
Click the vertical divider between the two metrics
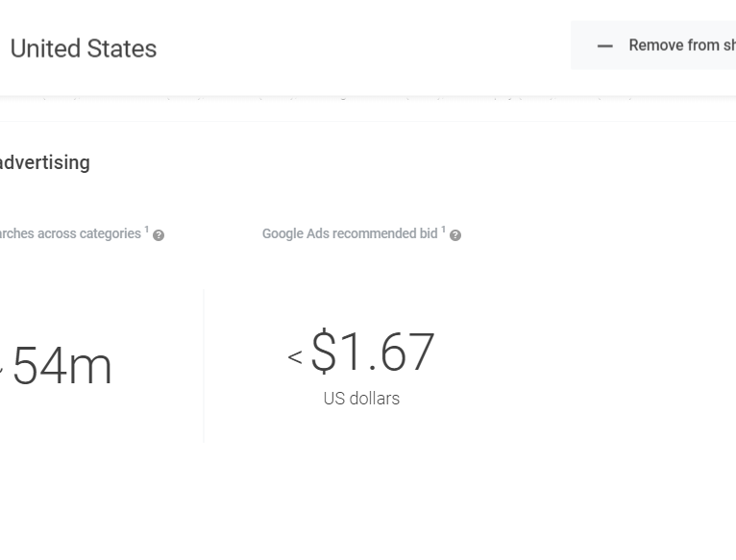click(204, 365)
